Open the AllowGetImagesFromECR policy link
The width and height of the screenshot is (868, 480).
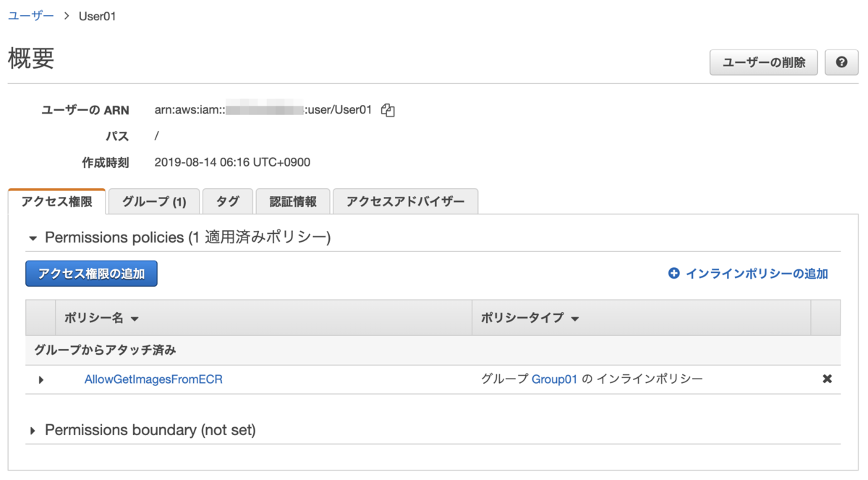click(153, 379)
